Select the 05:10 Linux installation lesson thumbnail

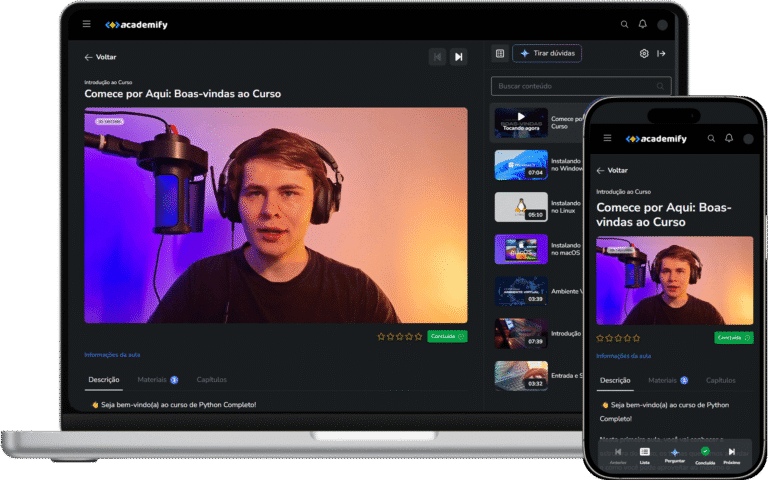coord(521,206)
